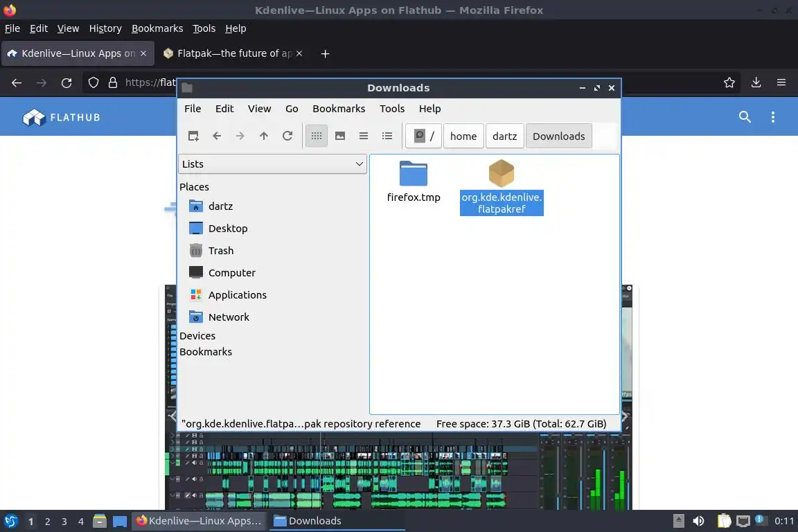Click the root filesystem path button
This screenshot has width=798, height=532.
coord(423,136)
